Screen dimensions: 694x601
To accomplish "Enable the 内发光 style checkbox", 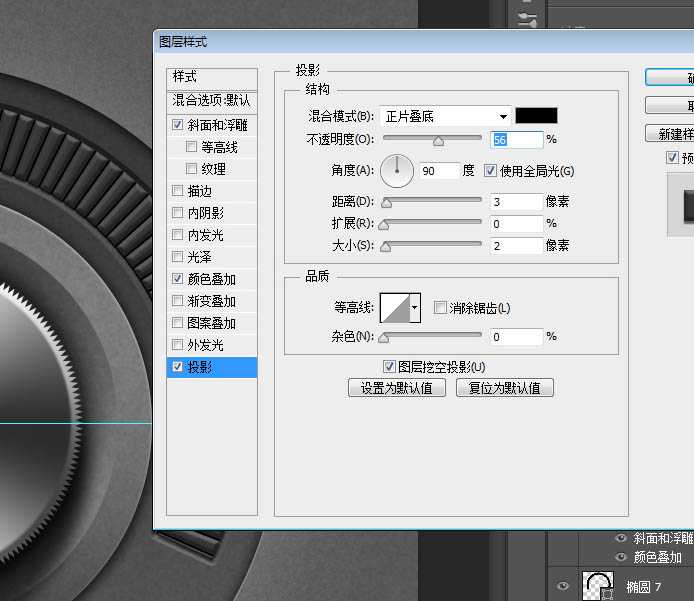I will point(177,235).
